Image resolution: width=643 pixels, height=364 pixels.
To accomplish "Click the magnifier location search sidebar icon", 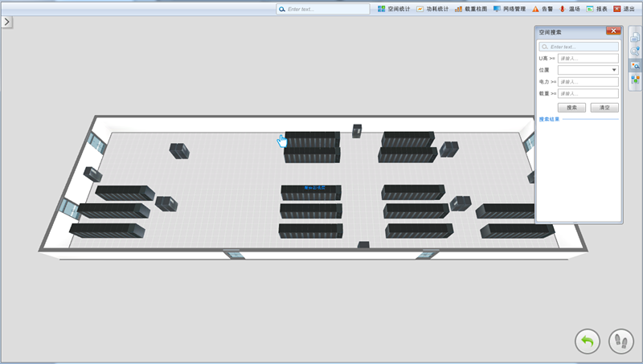I will 635,51.
